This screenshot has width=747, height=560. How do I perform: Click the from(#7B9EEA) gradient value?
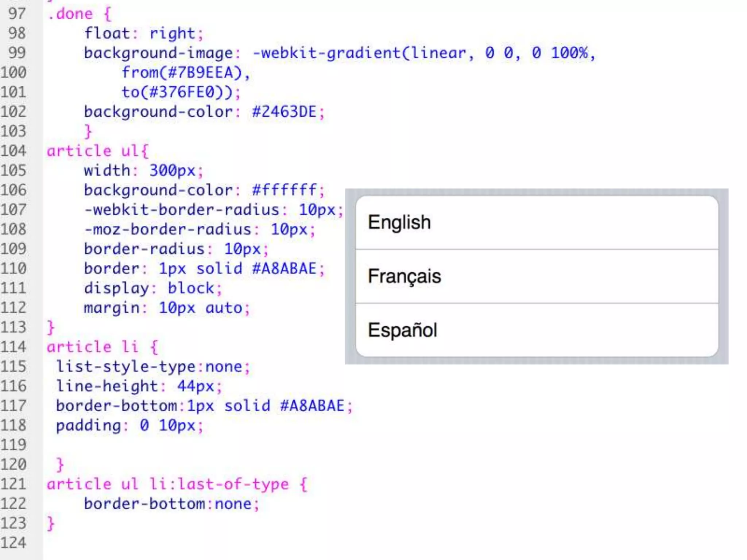click(x=182, y=73)
